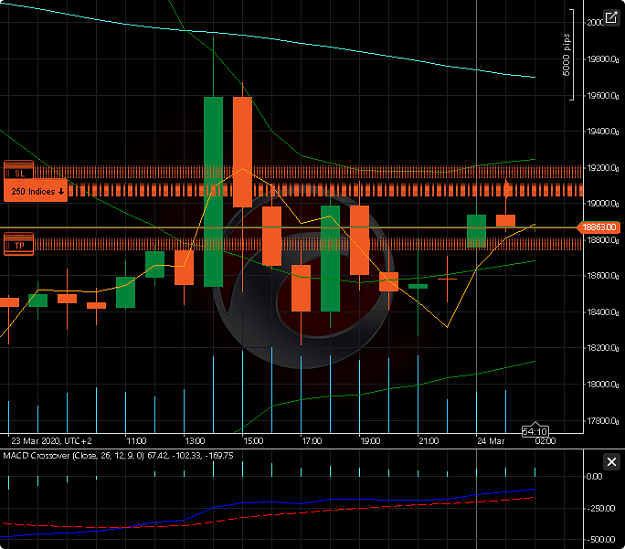This screenshot has height=549, width=625.
Task: Click the 11:00 time axis label
Action: pyautogui.click(x=136, y=441)
